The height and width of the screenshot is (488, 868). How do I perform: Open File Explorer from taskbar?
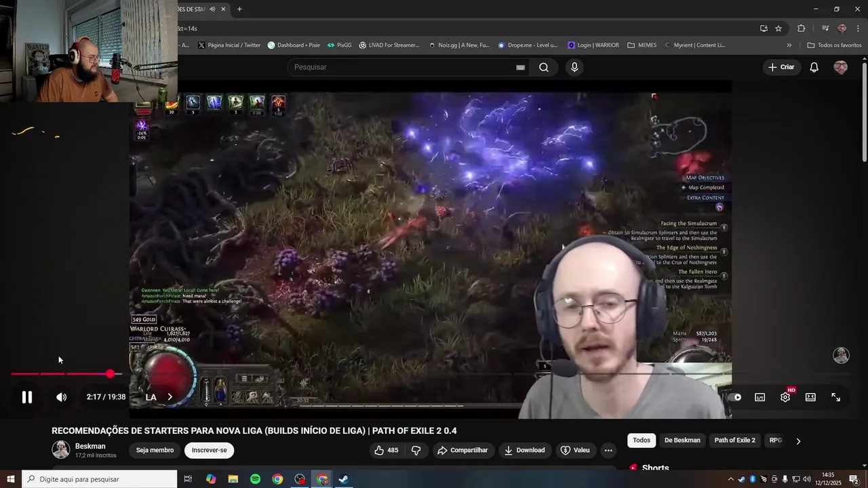coord(233,479)
